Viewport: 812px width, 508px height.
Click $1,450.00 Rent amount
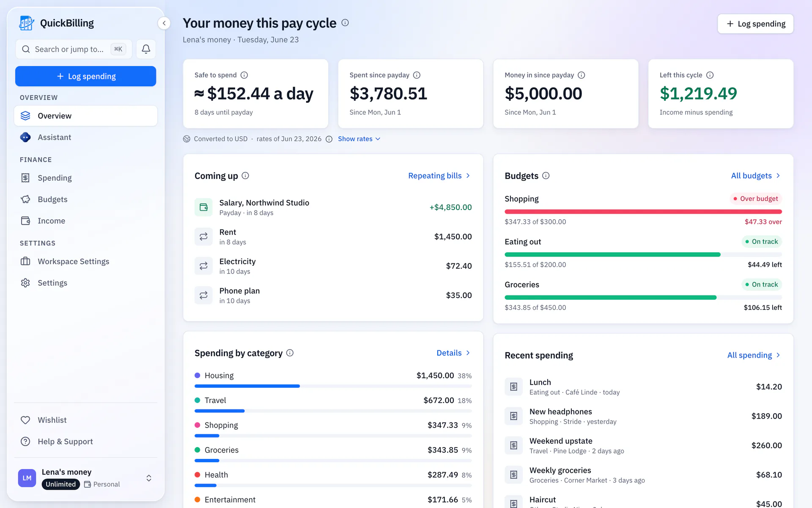point(453,237)
